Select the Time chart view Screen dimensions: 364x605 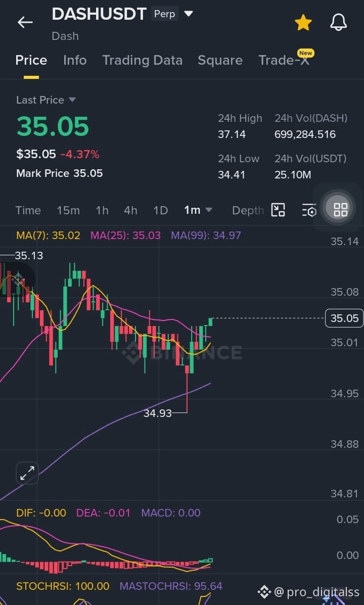click(x=28, y=210)
